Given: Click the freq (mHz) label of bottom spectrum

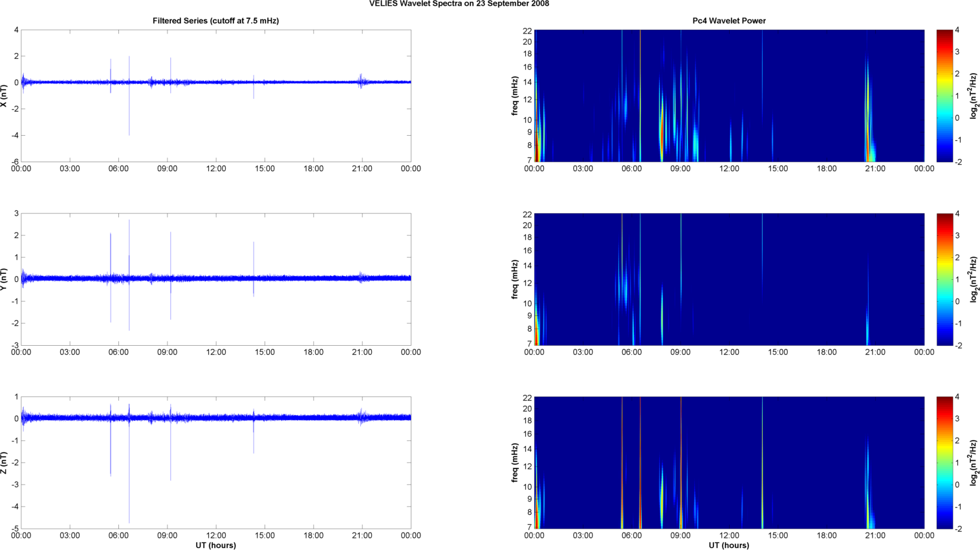Looking at the screenshot, I should [x=515, y=463].
